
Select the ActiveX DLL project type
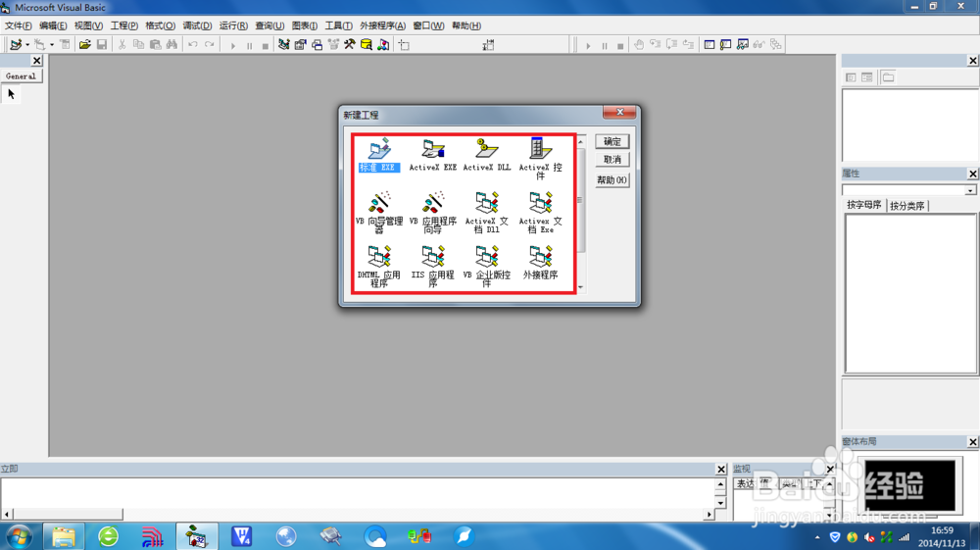click(486, 155)
